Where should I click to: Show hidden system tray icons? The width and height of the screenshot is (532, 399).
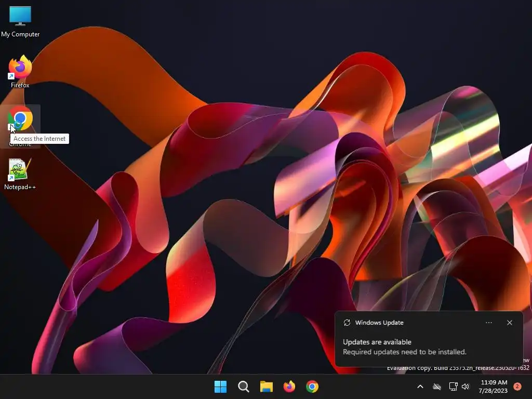coord(420,387)
